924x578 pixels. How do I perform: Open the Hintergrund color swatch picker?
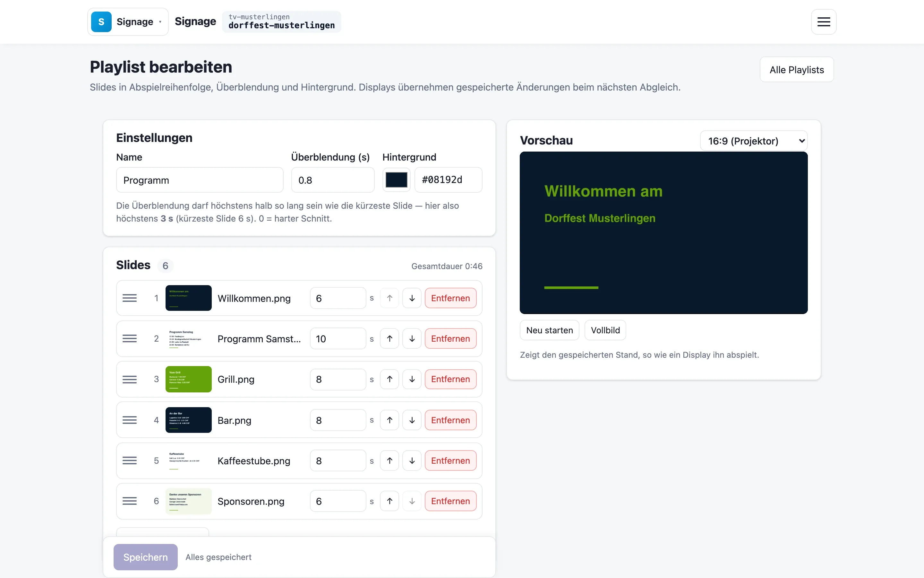tap(396, 180)
